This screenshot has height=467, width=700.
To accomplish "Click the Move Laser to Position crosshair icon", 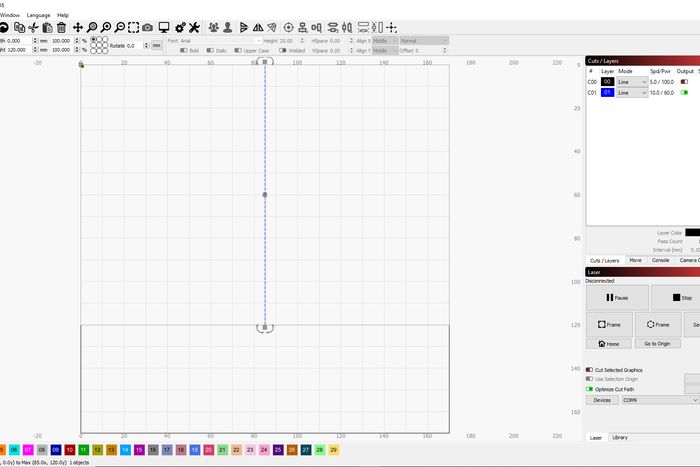I will point(289,27).
